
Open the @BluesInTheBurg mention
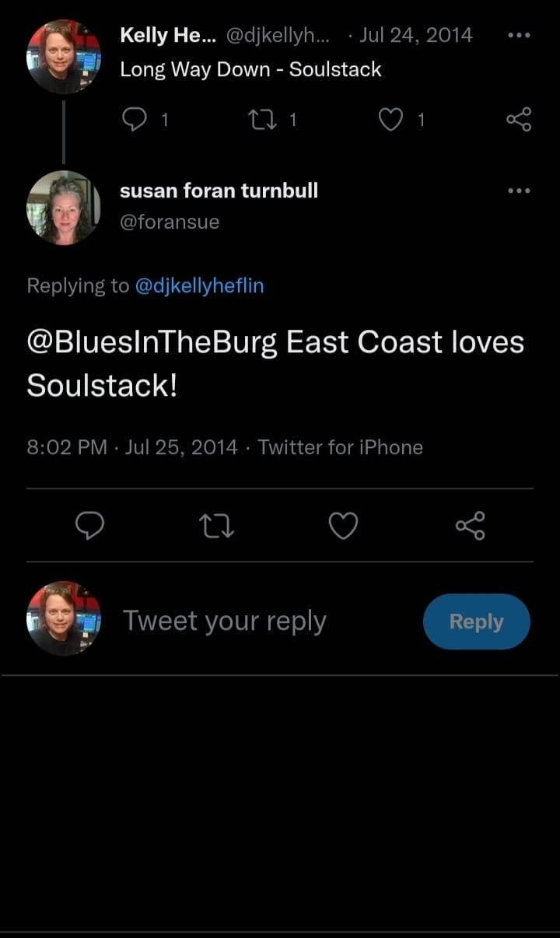[x=152, y=343]
